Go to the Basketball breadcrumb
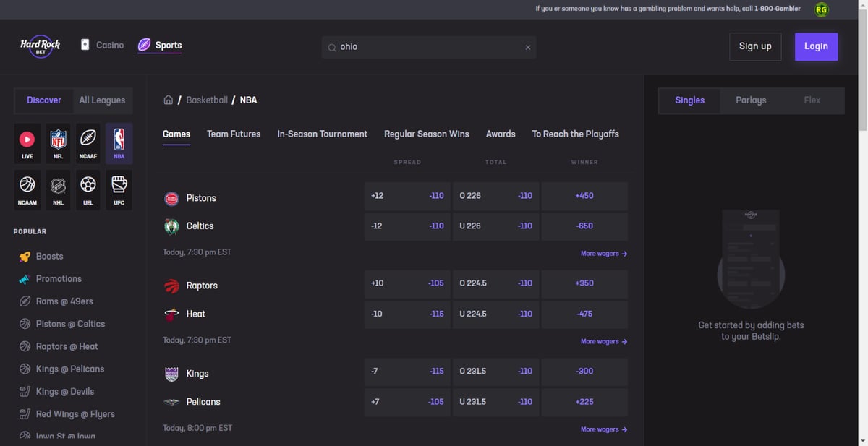 pyautogui.click(x=207, y=100)
